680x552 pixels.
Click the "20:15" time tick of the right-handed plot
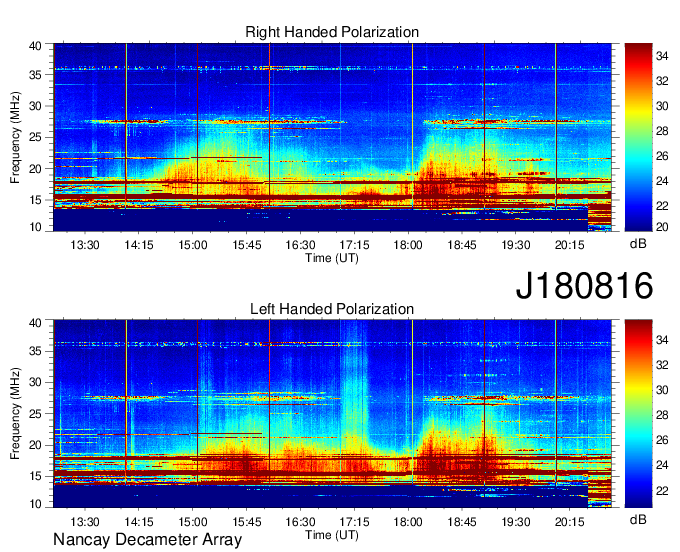tap(569, 245)
